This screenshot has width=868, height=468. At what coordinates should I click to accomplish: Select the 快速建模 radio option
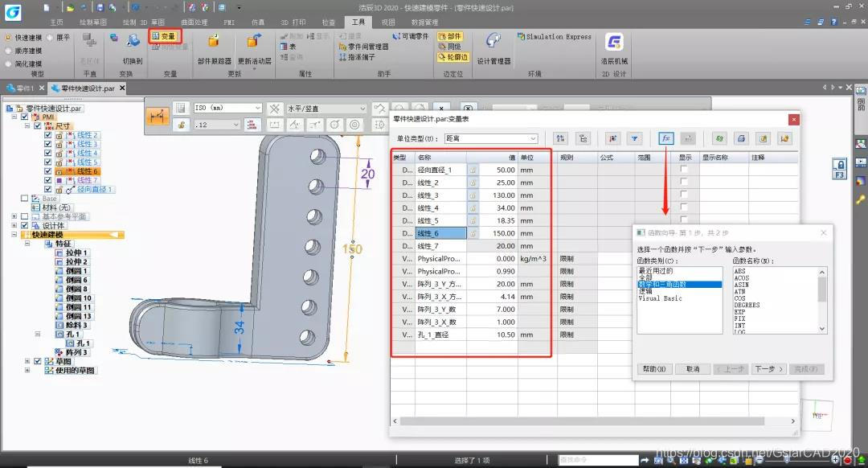8,37
